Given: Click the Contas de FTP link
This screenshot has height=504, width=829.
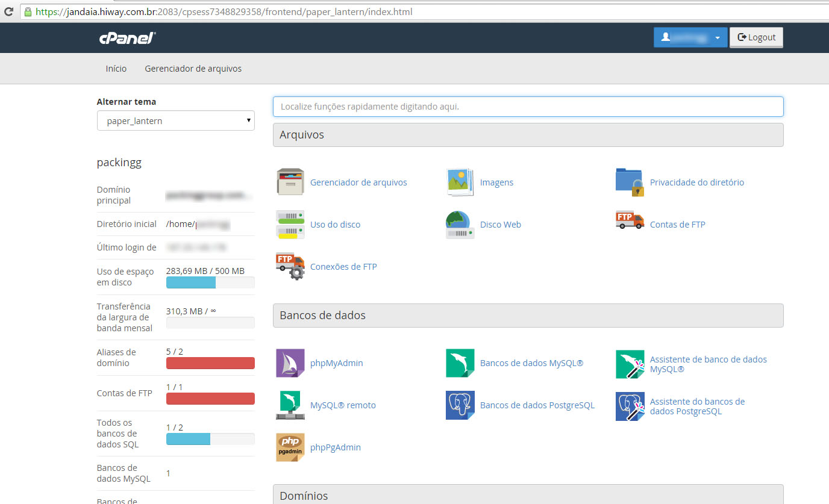Looking at the screenshot, I should [x=678, y=225].
